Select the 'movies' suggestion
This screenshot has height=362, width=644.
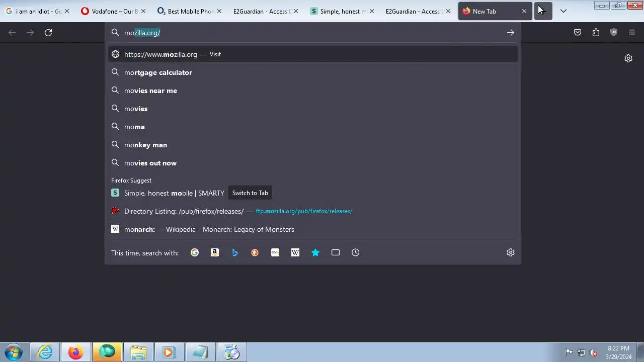(313, 109)
